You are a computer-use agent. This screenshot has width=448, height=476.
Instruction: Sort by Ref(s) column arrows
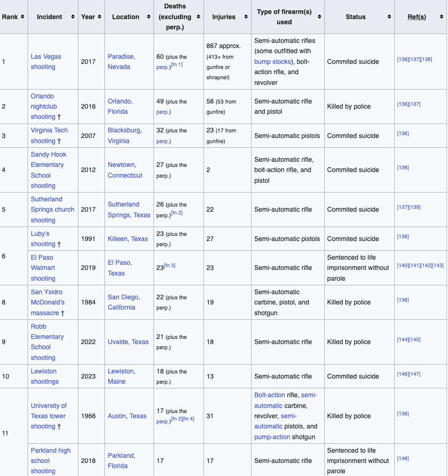[x=441, y=17]
